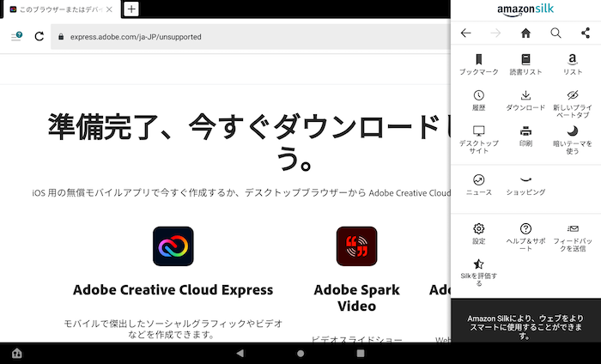The height and width of the screenshot is (364, 601).
Task: Tap the Android back navigation button
Action: point(240,353)
